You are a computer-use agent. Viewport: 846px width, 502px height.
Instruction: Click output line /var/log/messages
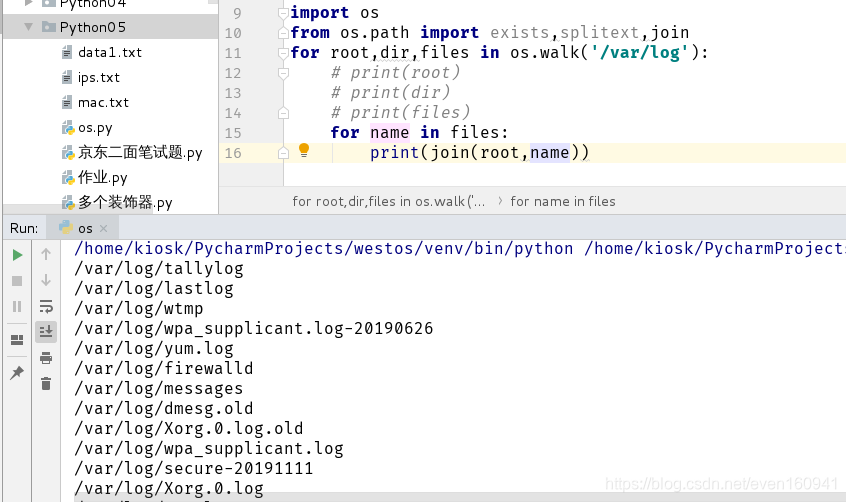click(x=159, y=388)
